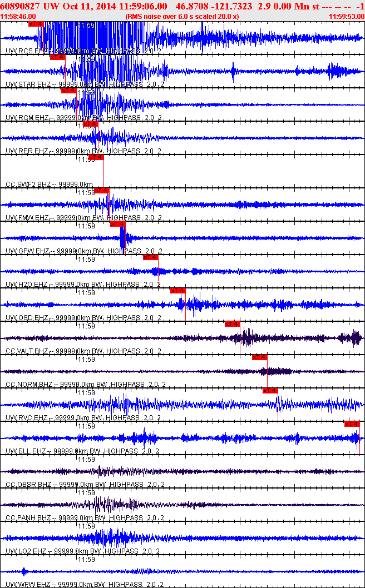Click the end time 11:59:53.00 label
The image size is (365, 588).
coord(346,17)
